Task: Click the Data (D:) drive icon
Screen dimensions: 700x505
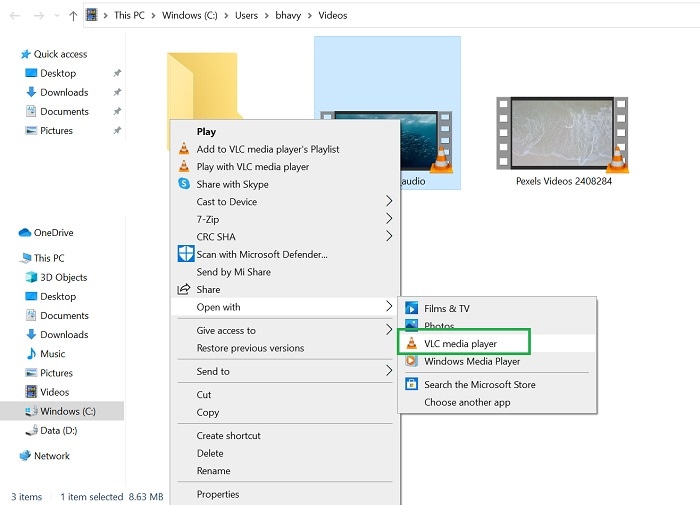Action: tap(31, 430)
